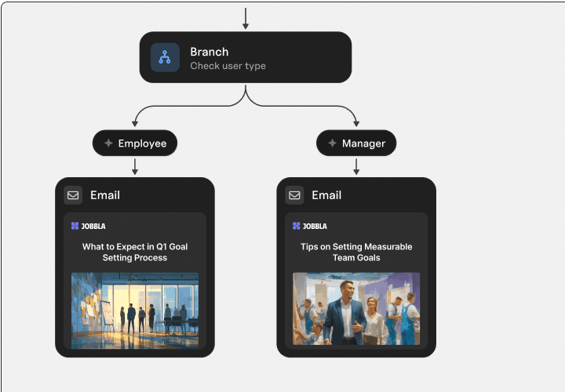Click the Branch node's blue flow icon
The height and width of the screenshot is (392, 565).
tap(165, 57)
